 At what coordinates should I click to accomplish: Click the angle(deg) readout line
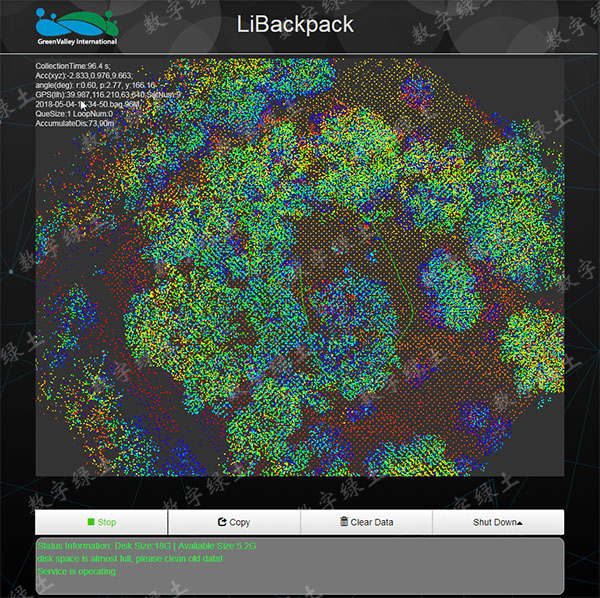[96, 85]
